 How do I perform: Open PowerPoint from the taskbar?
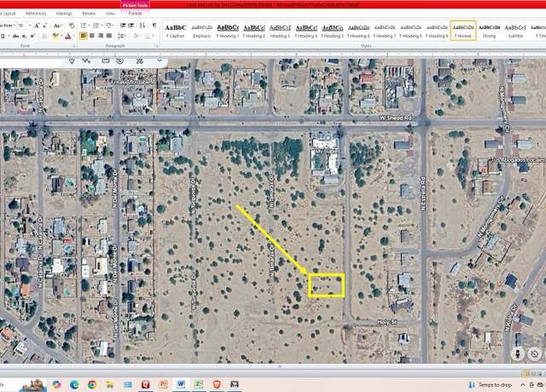point(163,384)
